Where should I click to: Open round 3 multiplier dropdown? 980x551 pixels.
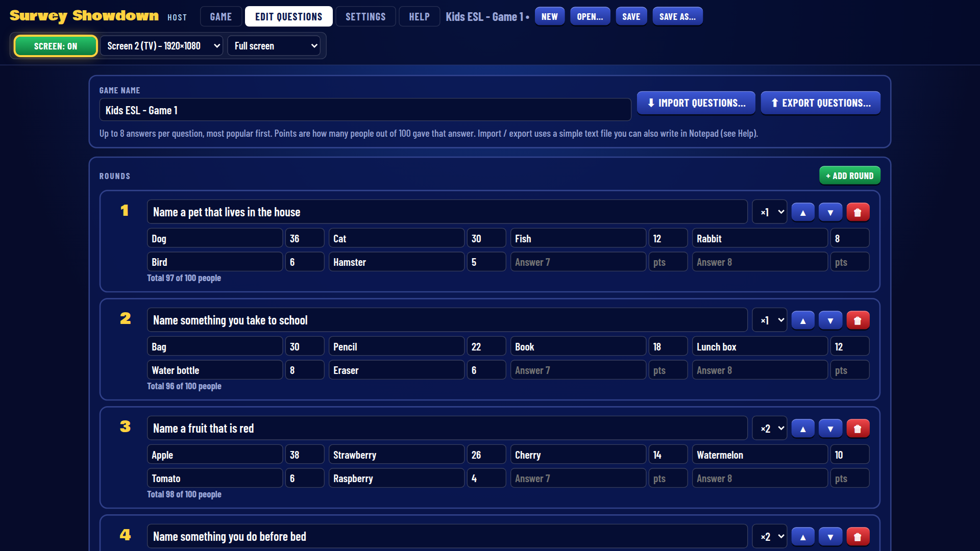(770, 429)
